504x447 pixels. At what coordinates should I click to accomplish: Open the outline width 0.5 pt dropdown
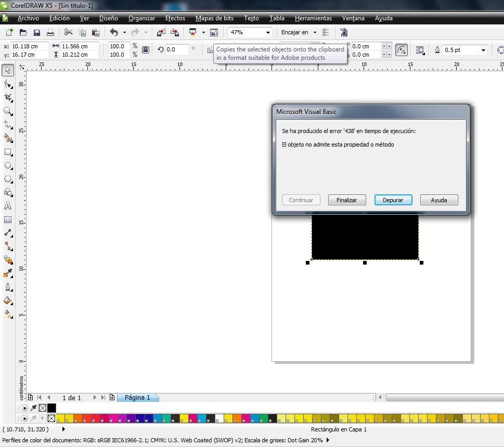pos(483,50)
